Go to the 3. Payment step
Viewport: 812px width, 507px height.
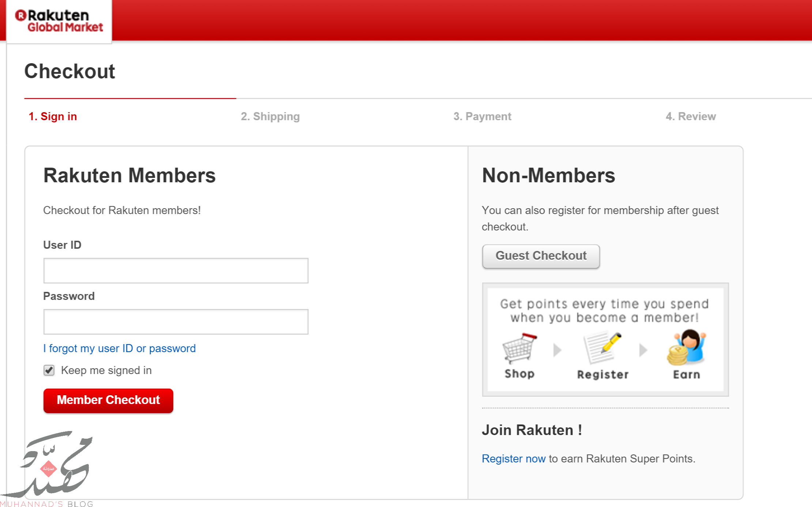click(482, 117)
